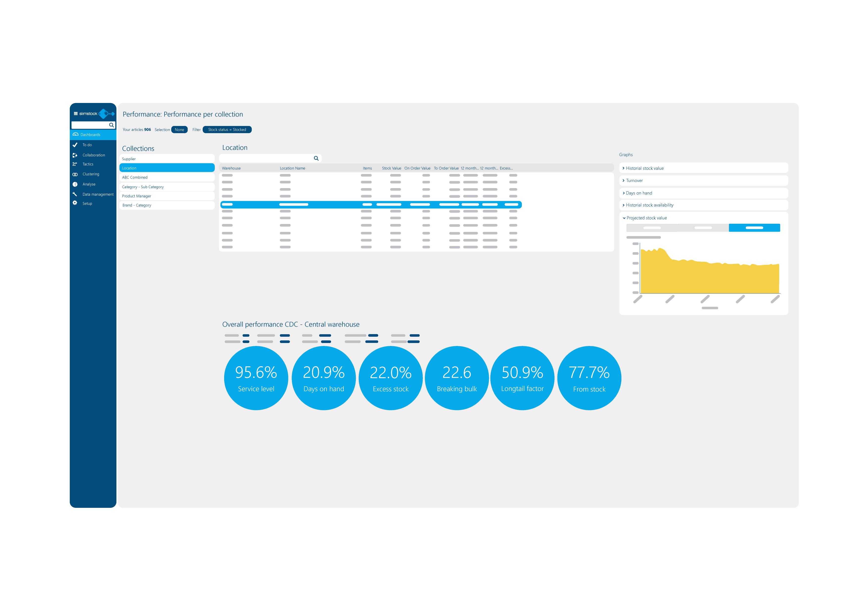Open the Dashboards gauge icon

tap(76, 135)
